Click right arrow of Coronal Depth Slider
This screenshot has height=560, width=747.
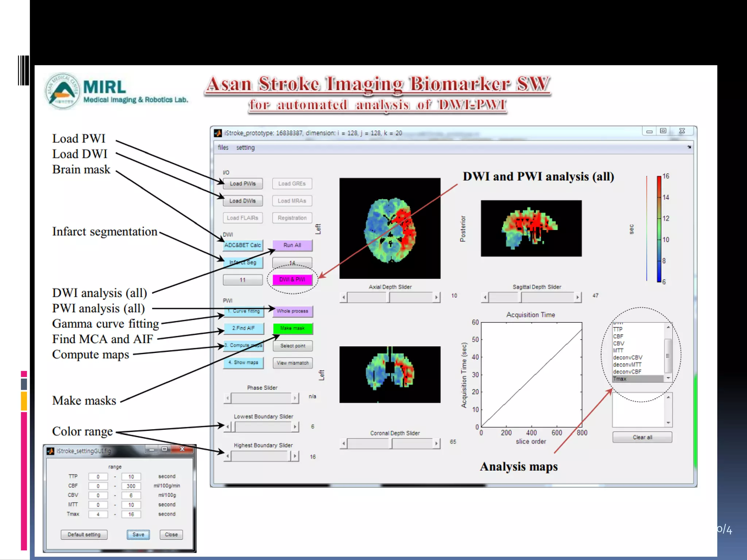point(436,444)
